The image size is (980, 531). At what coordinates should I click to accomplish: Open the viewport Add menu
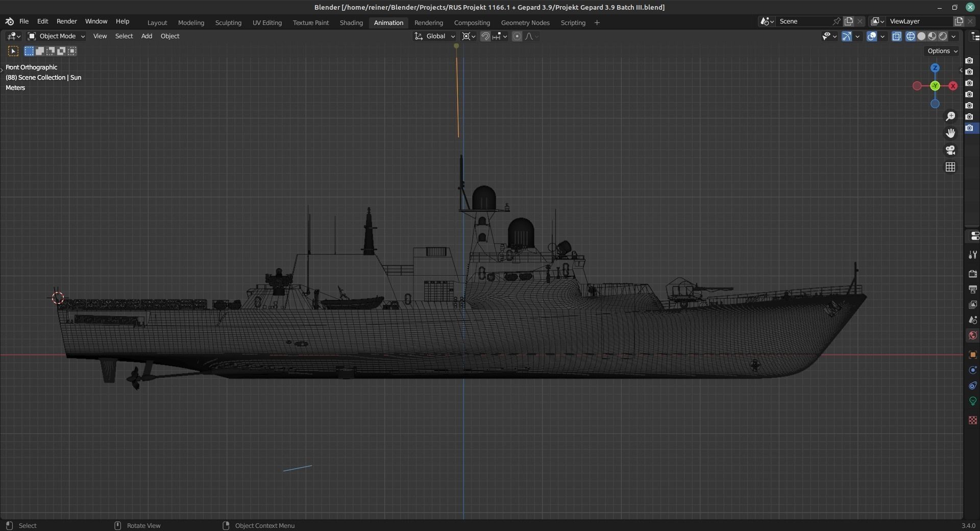(x=146, y=36)
